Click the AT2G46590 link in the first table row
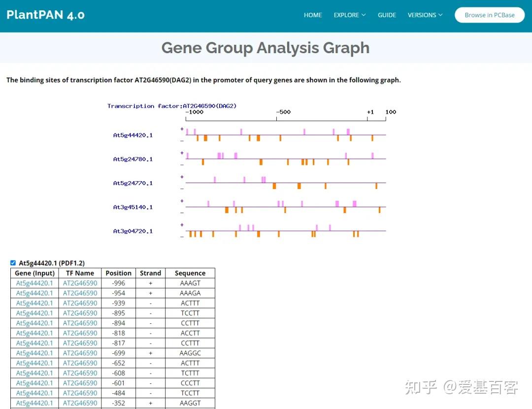 point(80,283)
